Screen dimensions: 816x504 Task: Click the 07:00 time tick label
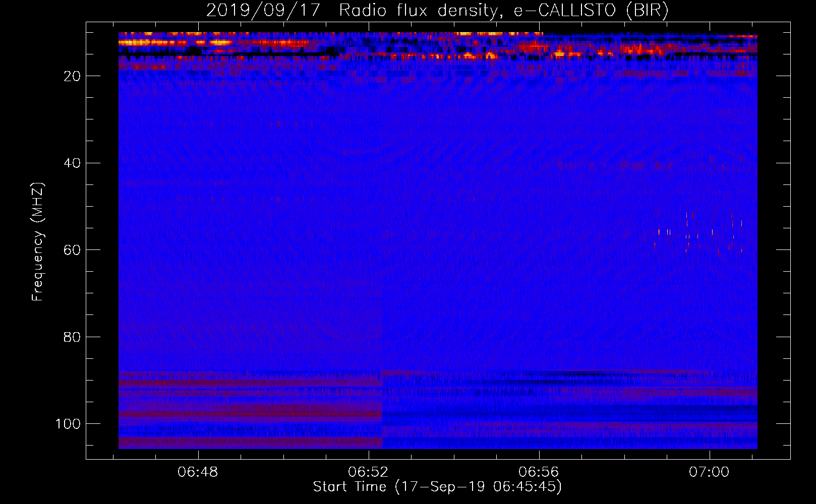tap(710, 472)
